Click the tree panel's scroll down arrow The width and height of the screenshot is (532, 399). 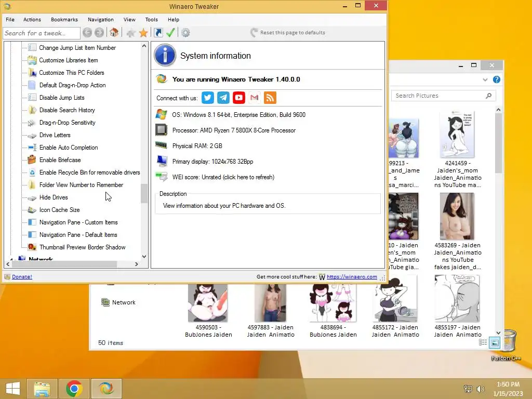pyautogui.click(x=144, y=257)
